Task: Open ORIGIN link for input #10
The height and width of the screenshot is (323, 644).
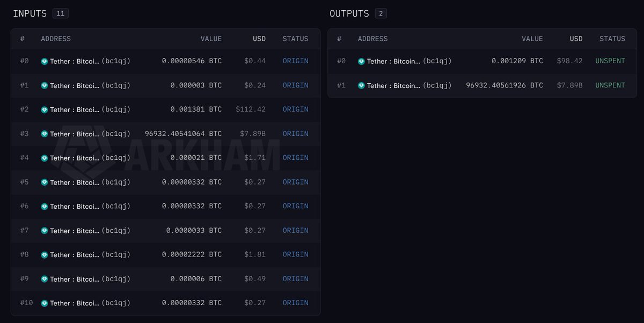Action: coord(295,303)
